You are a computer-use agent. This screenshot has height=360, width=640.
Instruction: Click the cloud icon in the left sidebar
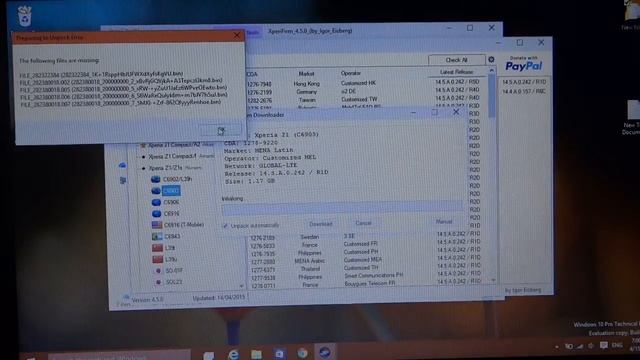pyautogui.click(x=122, y=165)
